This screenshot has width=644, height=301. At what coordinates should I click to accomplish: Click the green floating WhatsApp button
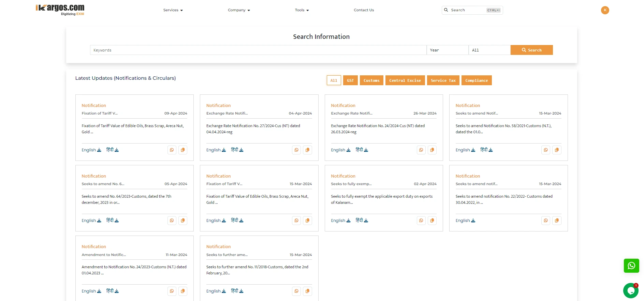pos(631,266)
